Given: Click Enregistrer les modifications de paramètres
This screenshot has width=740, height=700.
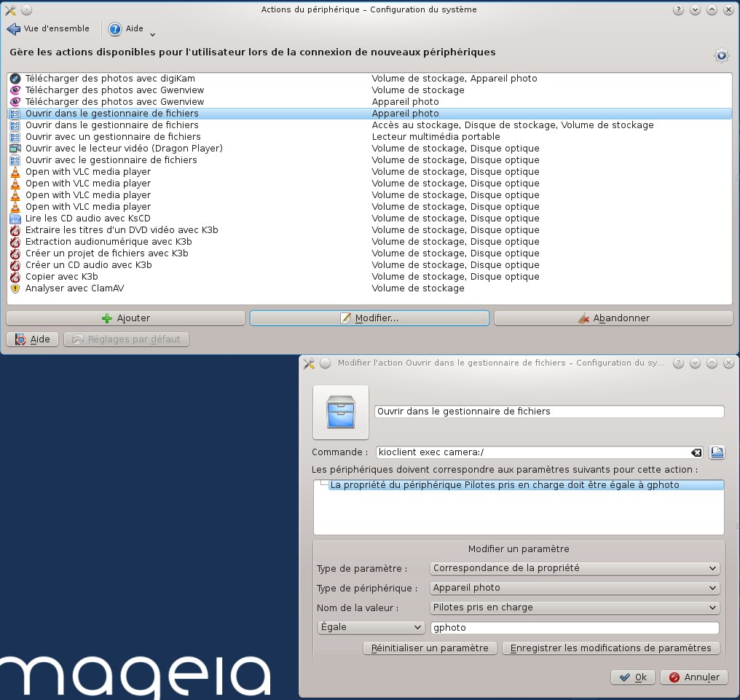Looking at the screenshot, I should [610, 648].
